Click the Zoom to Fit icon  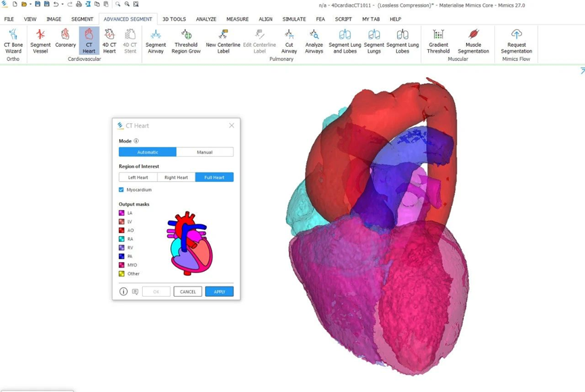[136, 4]
